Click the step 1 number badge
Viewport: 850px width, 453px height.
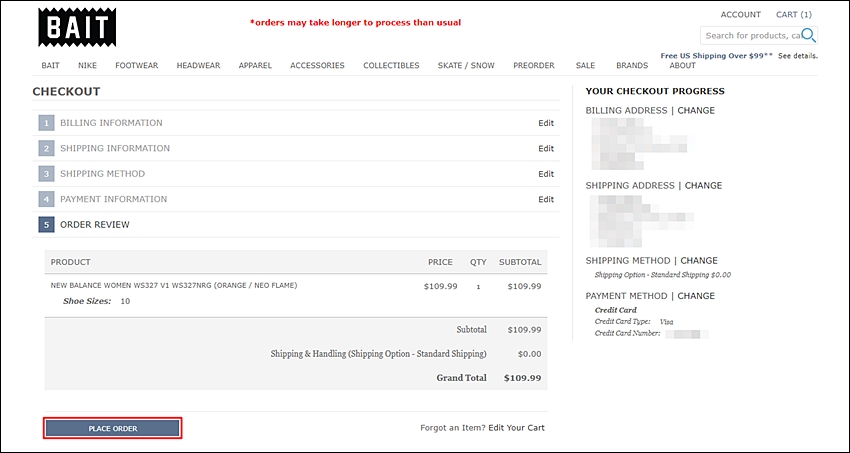coord(46,123)
